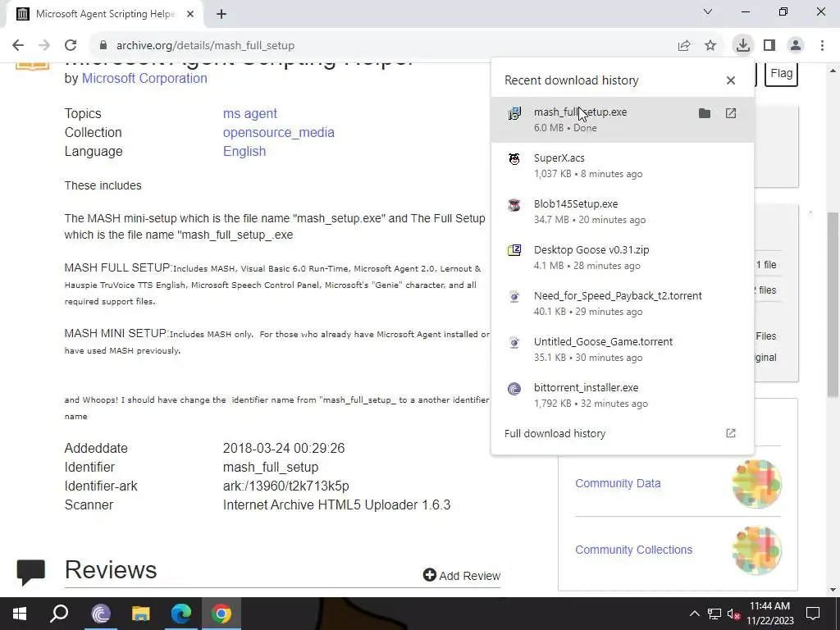Open the tab search dropdown arrow

click(708, 11)
